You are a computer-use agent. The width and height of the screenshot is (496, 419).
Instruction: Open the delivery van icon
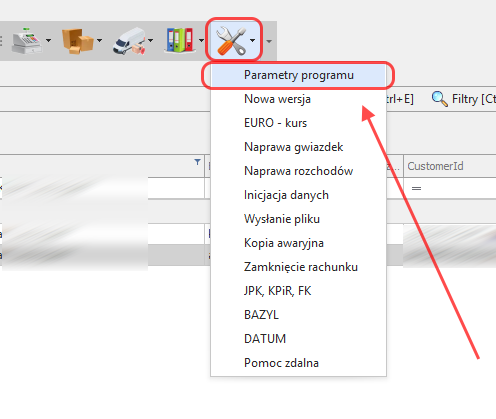(129, 41)
